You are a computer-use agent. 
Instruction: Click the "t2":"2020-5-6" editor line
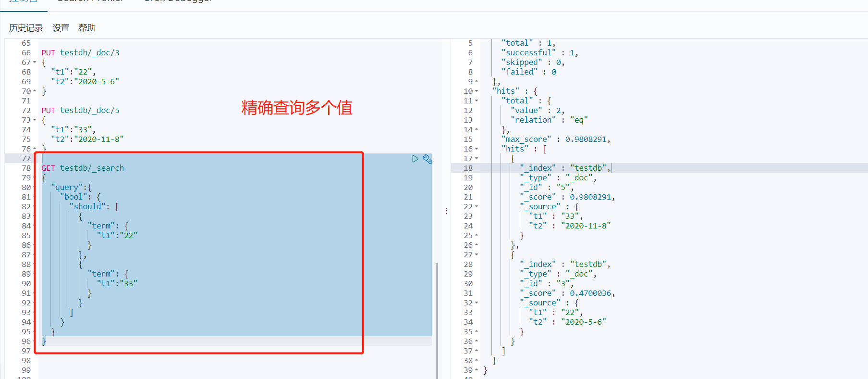(85, 82)
